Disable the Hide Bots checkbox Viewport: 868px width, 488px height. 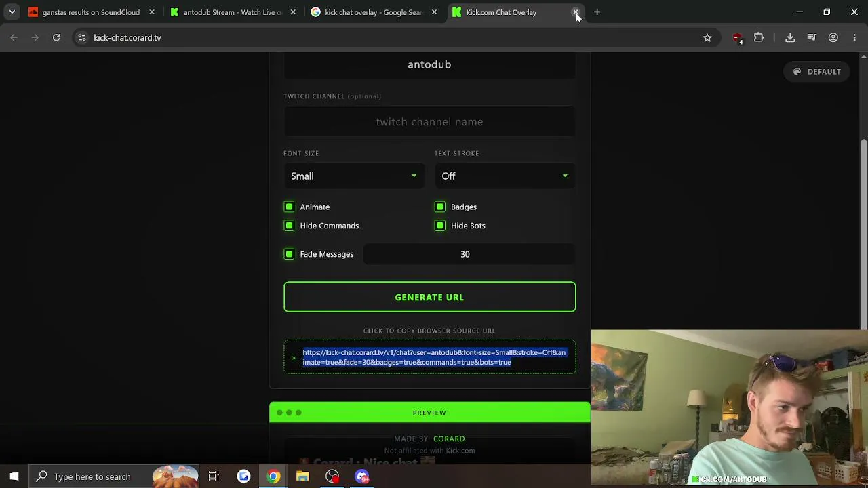(x=440, y=226)
